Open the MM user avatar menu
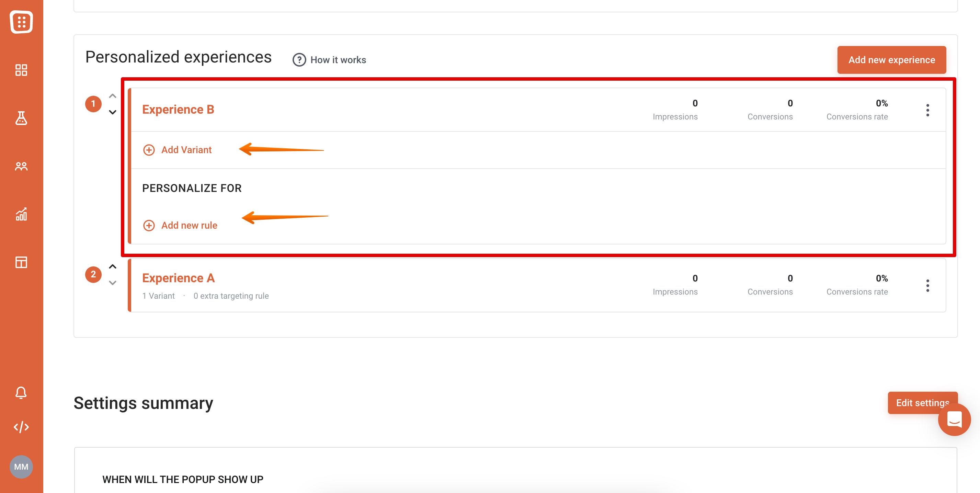 point(21,466)
